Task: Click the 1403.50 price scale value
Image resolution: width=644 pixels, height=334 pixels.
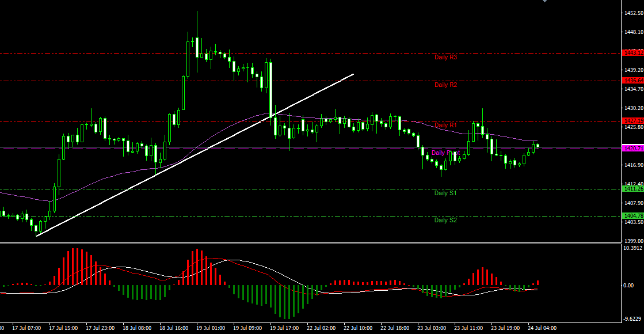Action: coord(634,222)
